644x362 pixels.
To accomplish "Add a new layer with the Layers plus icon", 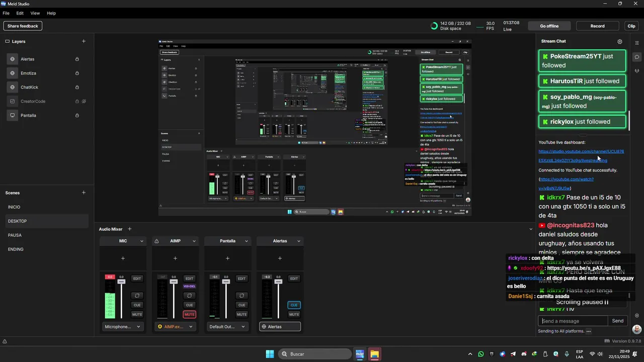I will click(x=84, y=41).
